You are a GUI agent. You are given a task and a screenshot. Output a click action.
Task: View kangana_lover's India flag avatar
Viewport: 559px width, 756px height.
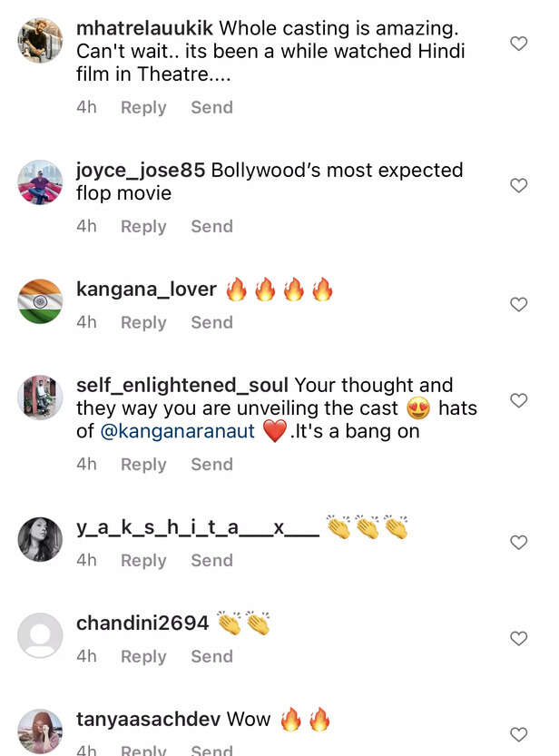click(39, 299)
